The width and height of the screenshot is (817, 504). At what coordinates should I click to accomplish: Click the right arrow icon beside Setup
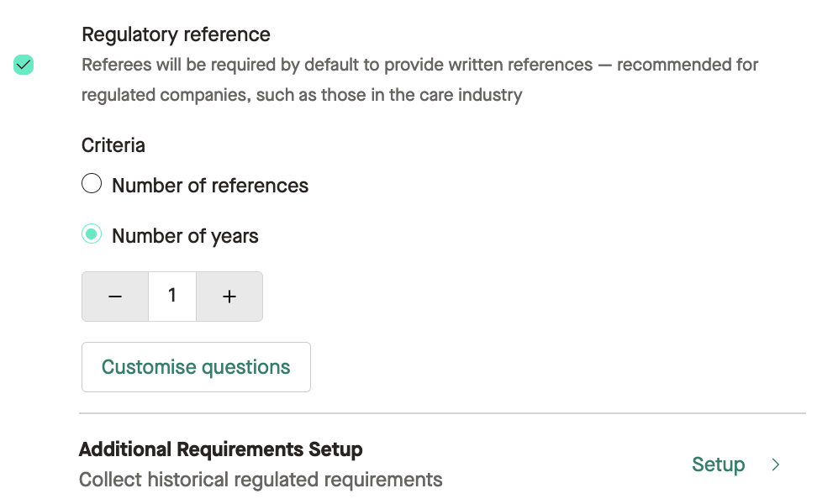(x=776, y=465)
